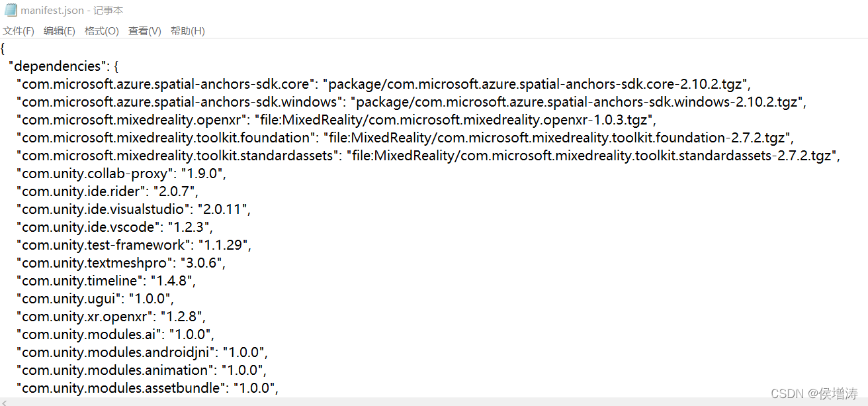Viewport: 868px width, 406px height.
Task: Open the 格式(O) menu
Action: click(102, 31)
